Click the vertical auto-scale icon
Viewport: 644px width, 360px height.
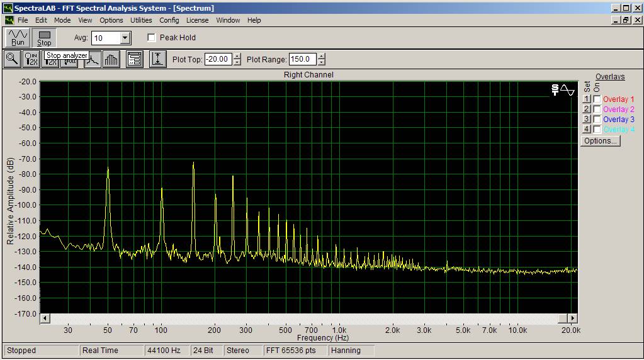click(x=158, y=59)
